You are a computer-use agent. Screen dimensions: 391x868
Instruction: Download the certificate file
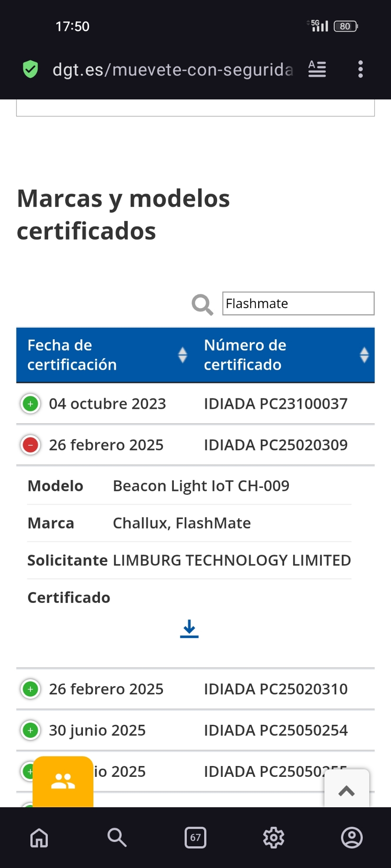tap(189, 629)
